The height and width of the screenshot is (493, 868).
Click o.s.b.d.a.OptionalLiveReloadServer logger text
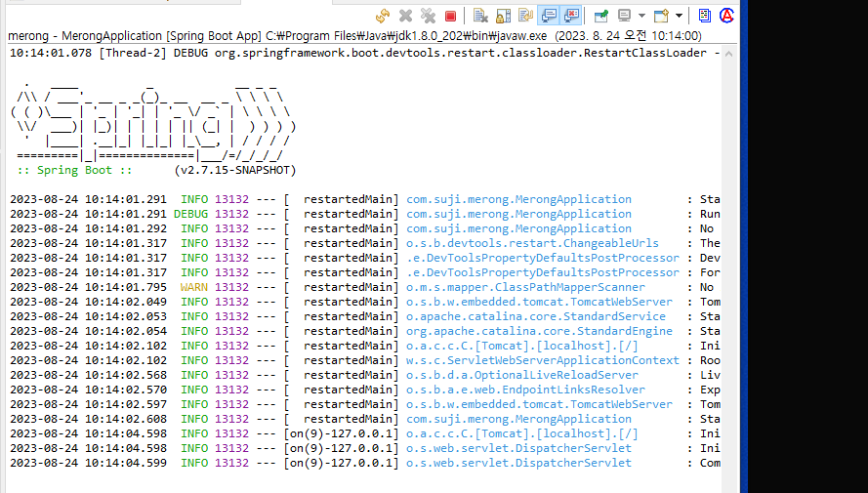pyautogui.click(x=522, y=375)
